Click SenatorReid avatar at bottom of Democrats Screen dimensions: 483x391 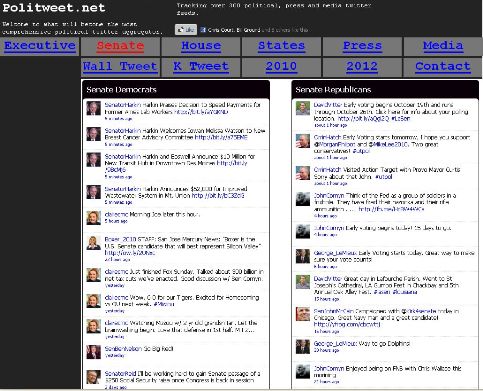[x=93, y=377]
